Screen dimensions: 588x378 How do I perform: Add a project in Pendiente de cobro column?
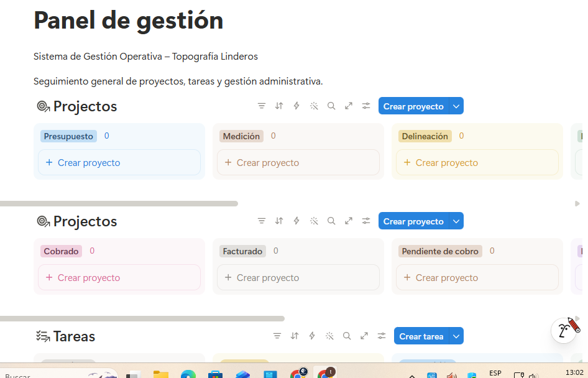(x=477, y=277)
